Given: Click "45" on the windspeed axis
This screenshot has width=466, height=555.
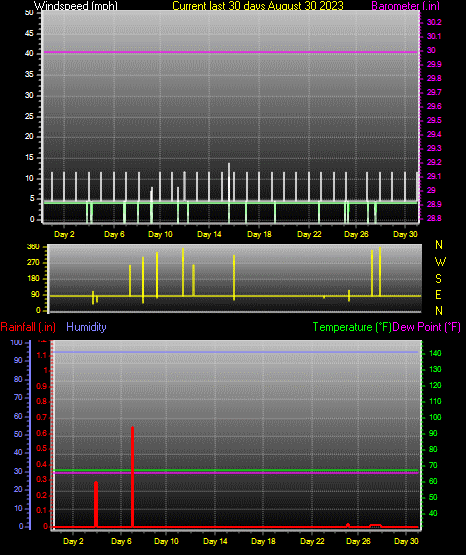Looking at the screenshot, I should (x=29, y=34).
